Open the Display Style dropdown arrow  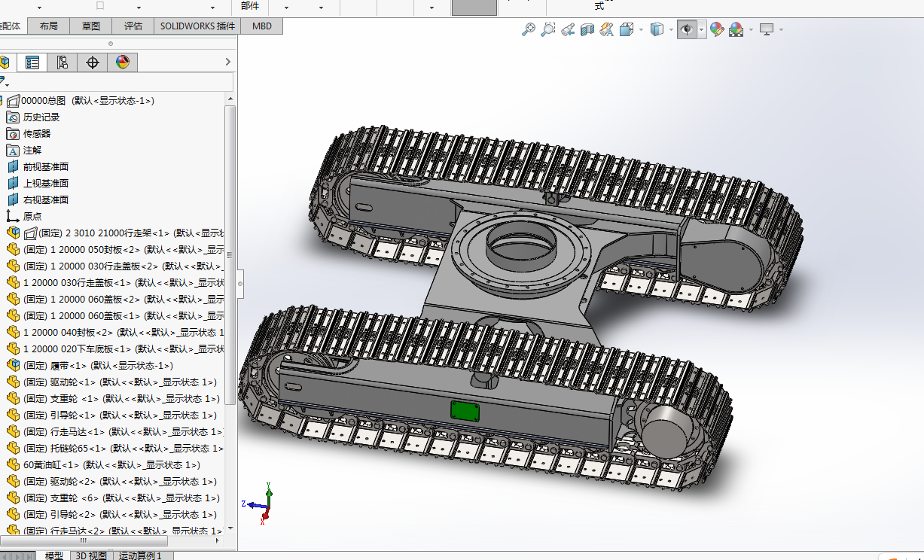tap(671, 29)
